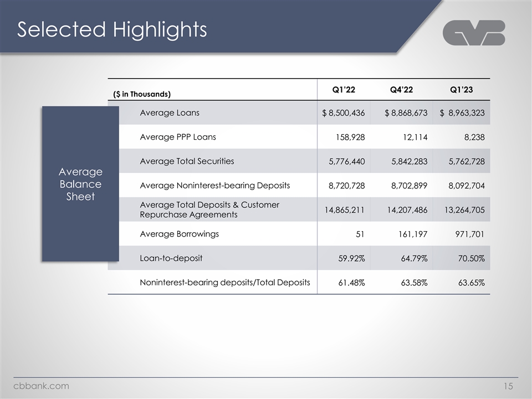Select the value $ 8,500,436
Screen dimensions: 532x399
[x=344, y=113]
